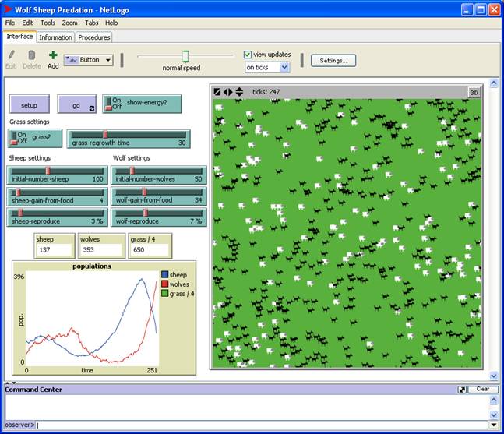Click the red wolves legend swatch
This screenshot has height=434, width=504.
[165, 284]
